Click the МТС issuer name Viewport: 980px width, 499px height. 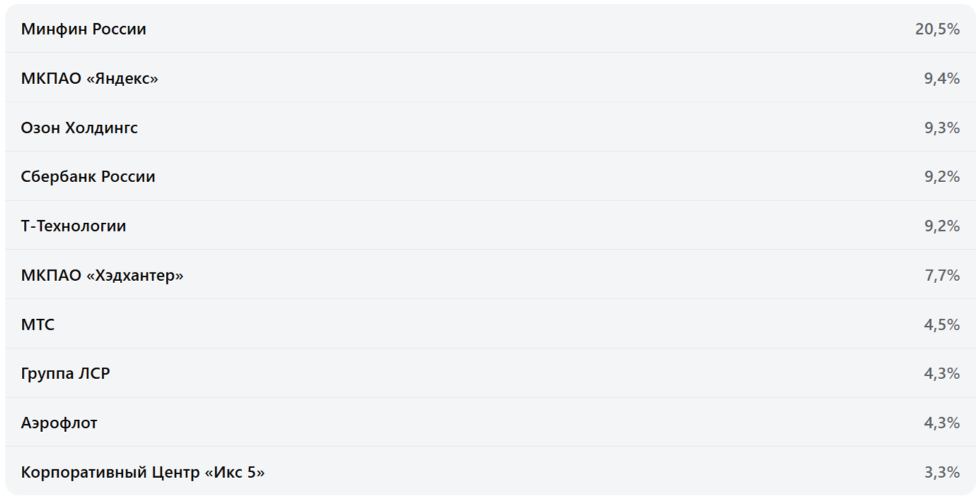tap(37, 325)
